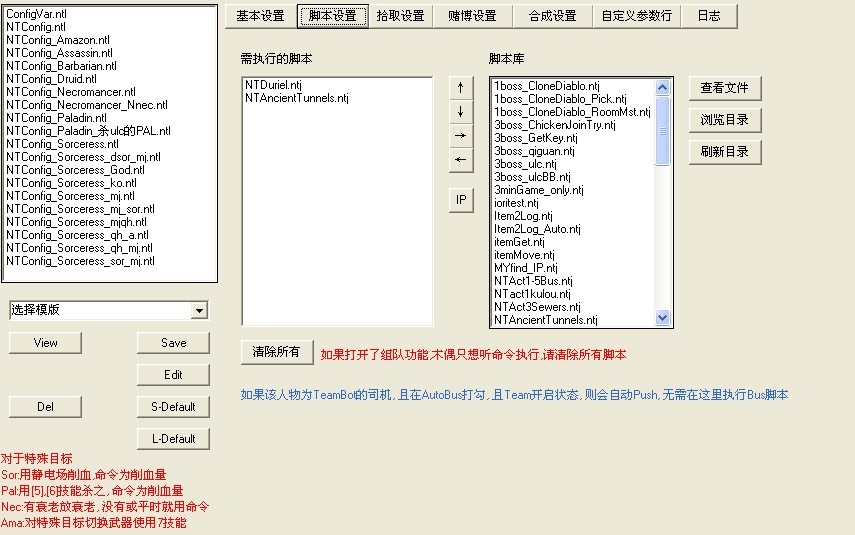
Task: Go to the 自定义参数行 tab
Action: pyautogui.click(x=637, y=16)
